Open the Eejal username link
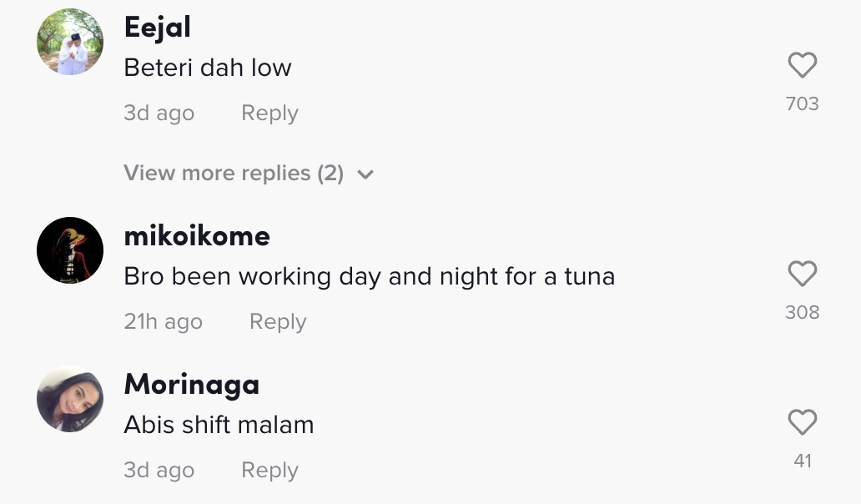Image resolution: width=861 pixels, height=504 pixels. point(158,28)
